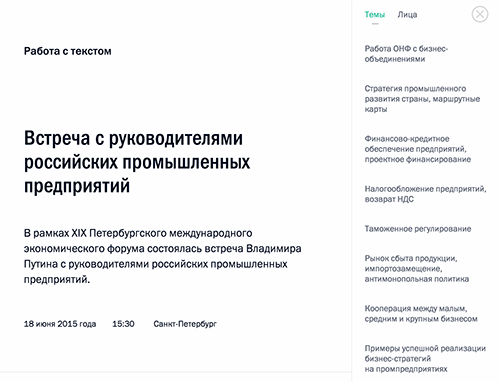500x382 pixels.
Task: Click the location Санкт-Петербург
Action: click(x=185, y=324)
